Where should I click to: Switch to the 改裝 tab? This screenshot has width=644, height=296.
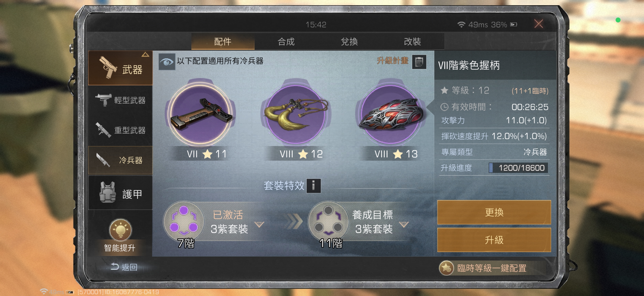(412, 41)
